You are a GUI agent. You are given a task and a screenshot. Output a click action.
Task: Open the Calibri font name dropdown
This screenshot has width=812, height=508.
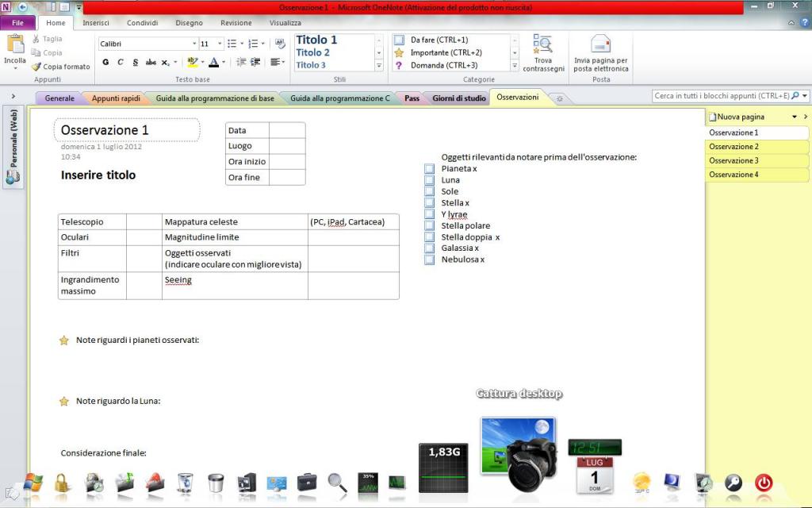(194, 44)
